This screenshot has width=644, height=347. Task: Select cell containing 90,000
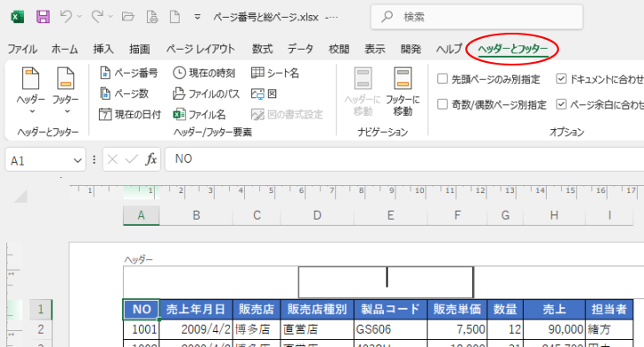554,329
